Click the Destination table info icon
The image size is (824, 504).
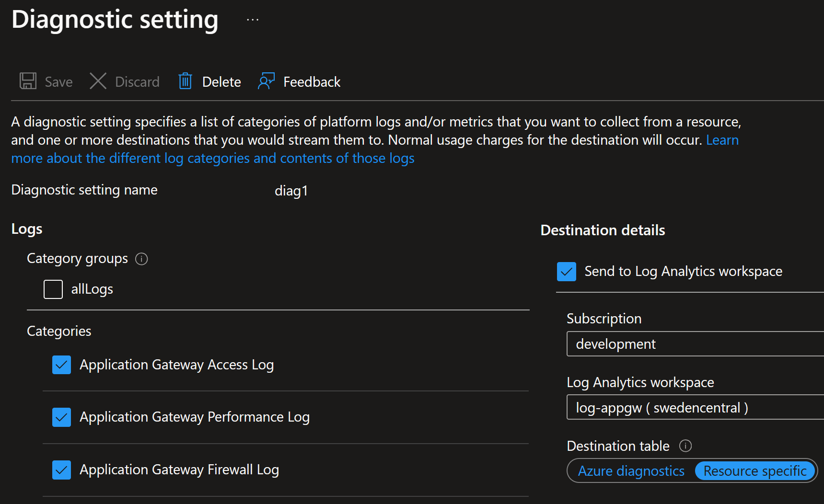click(x=685, y=446)
